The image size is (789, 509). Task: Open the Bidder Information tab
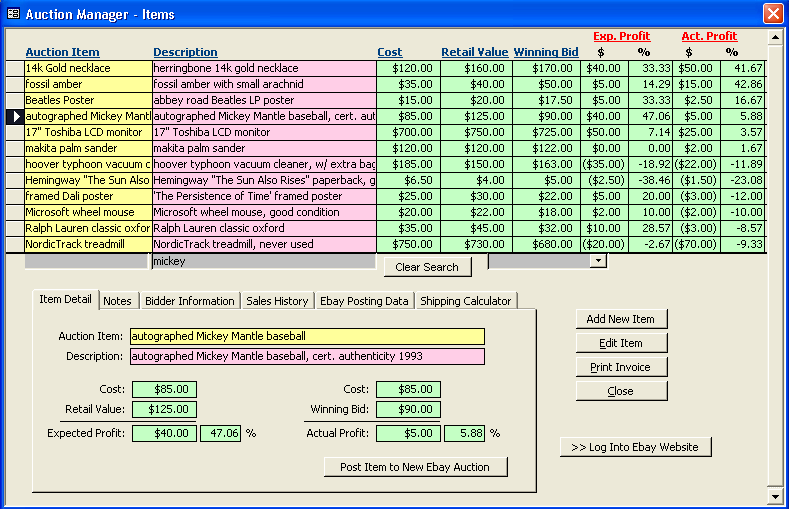(x=190, y=301)
